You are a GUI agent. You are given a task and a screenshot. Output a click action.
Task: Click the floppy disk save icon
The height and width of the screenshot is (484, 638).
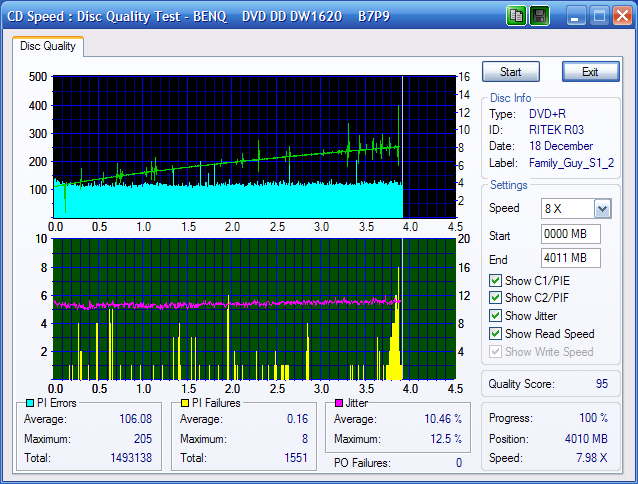point(540,16)
